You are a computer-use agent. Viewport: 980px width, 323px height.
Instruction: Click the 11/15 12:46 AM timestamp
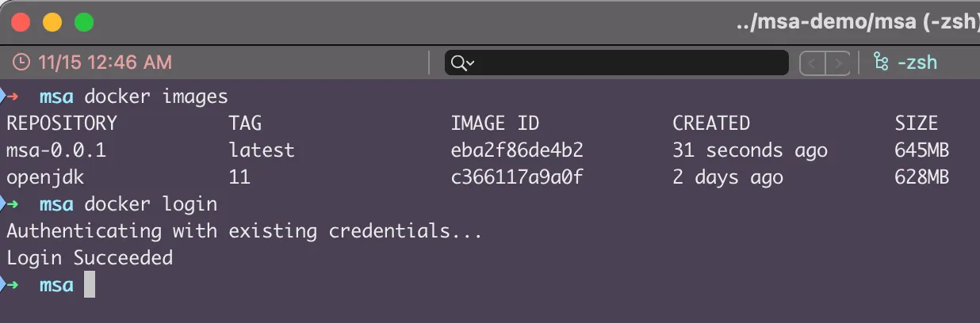(x=103, y=62)
